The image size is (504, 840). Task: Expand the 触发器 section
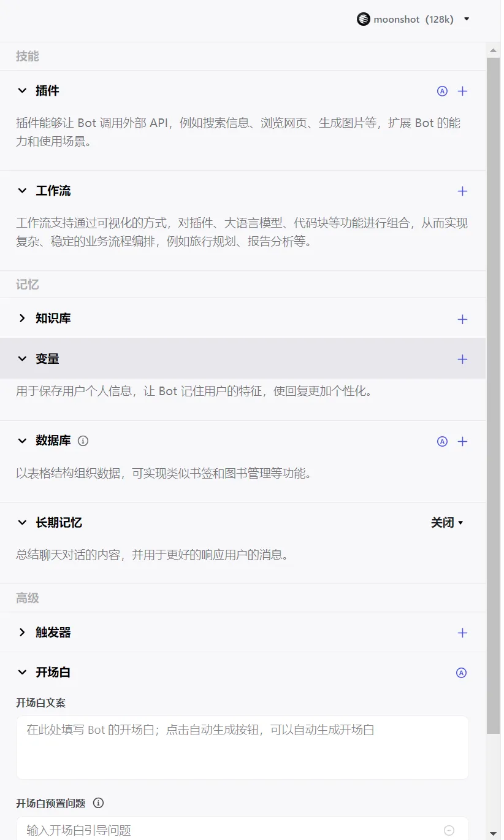point(23,633)
